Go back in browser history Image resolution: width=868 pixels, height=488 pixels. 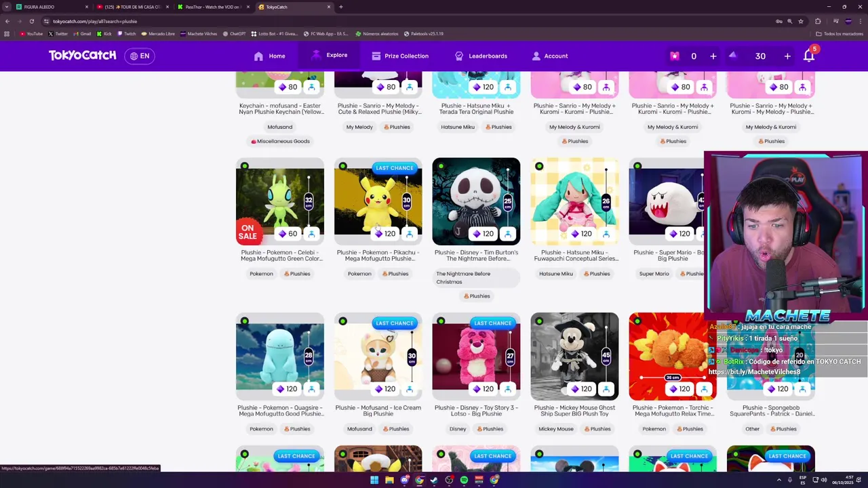point(7,21)
